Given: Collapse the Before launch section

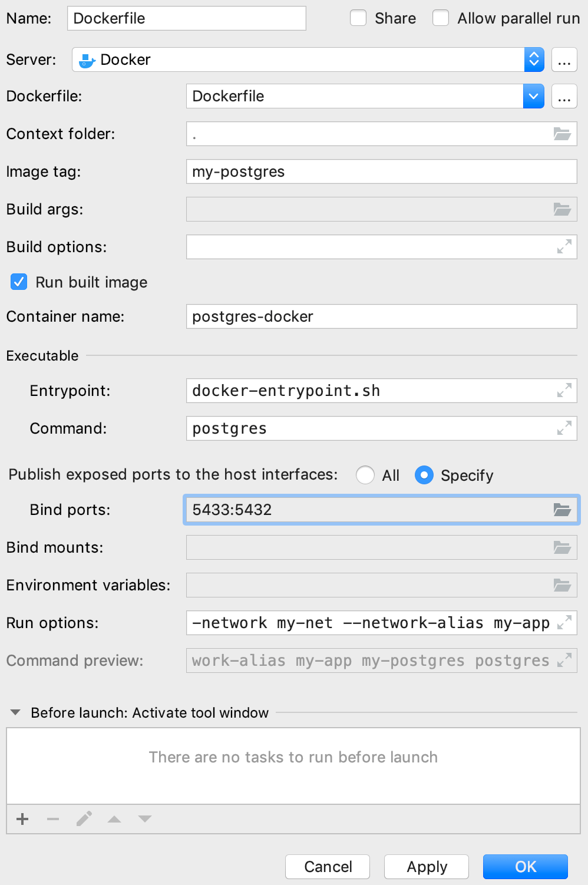Looking at the screenshot, I should 16,713.
